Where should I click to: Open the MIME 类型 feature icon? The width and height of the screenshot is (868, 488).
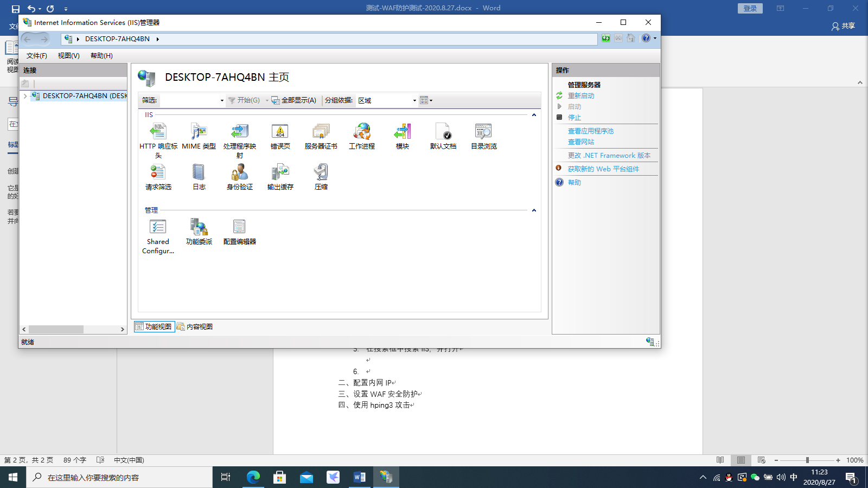pyautogui.click(x=199, y=131)
